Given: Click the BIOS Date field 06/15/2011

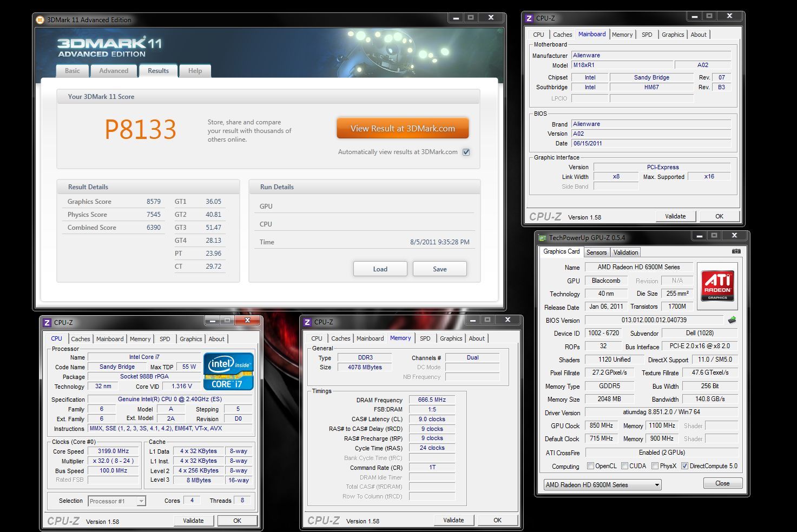Looking at the screenshot, I should [651, 143].
